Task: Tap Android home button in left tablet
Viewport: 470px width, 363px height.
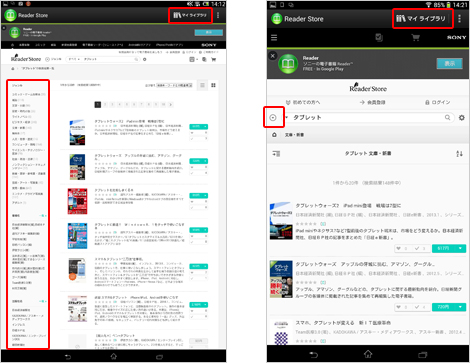Action: pyautogui.click(x=114, y=357)
